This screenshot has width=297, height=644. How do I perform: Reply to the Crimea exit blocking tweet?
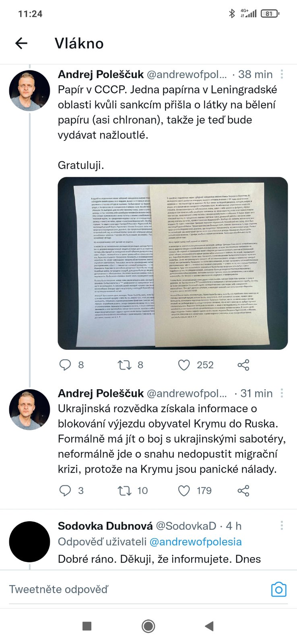[x=65, y=491]
